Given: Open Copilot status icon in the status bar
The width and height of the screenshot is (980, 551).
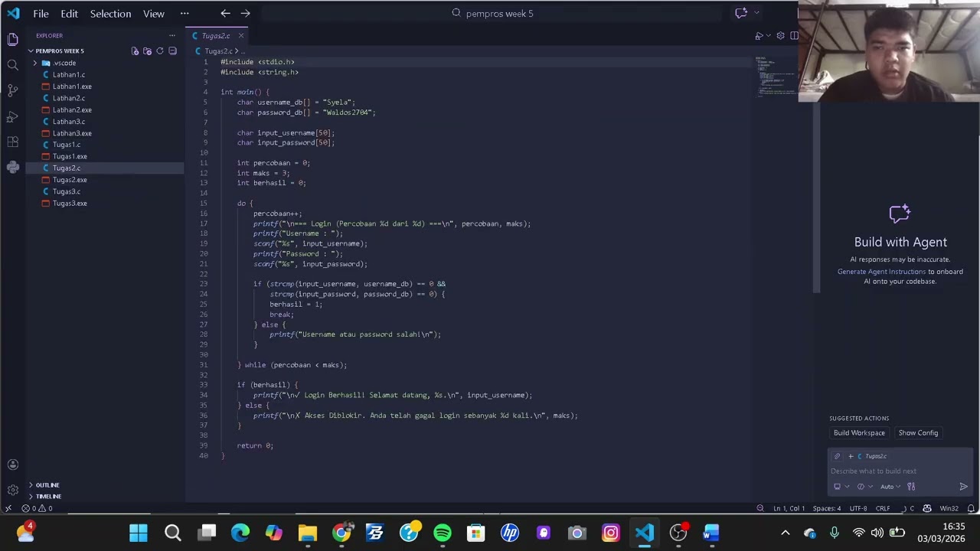Looking at the screenshot, I should (x=927, y=508).
